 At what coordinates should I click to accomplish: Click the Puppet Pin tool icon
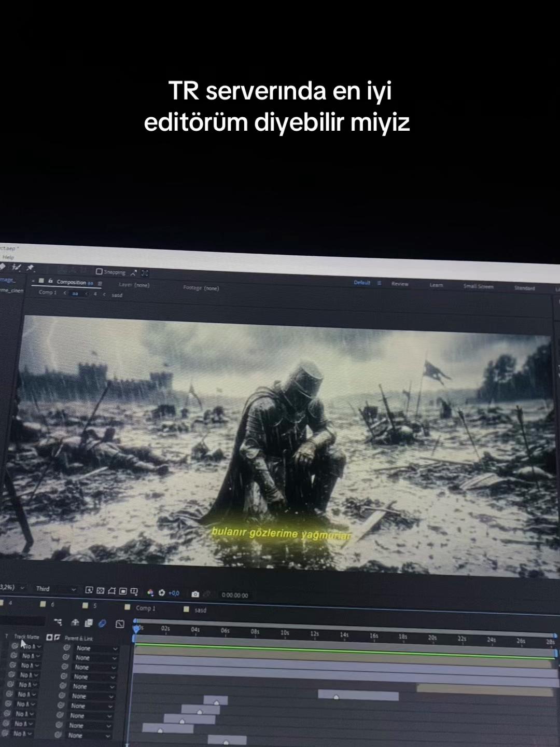click(30, 268)
